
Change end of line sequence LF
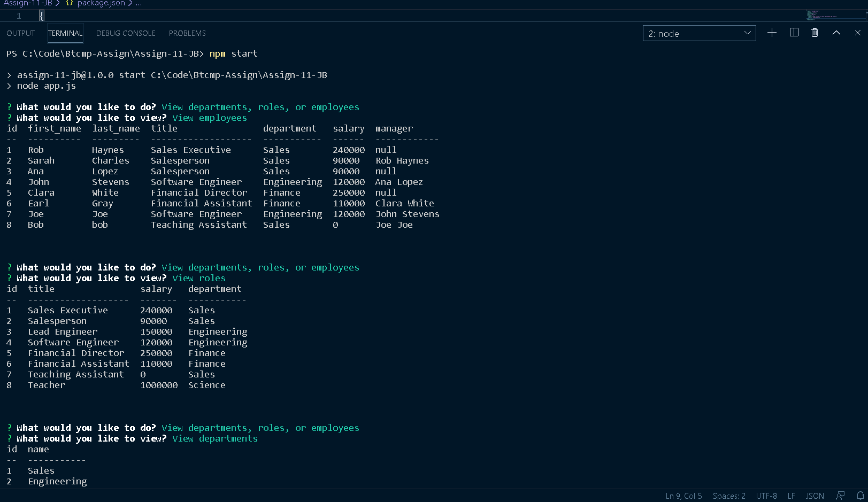click(791, 496)
